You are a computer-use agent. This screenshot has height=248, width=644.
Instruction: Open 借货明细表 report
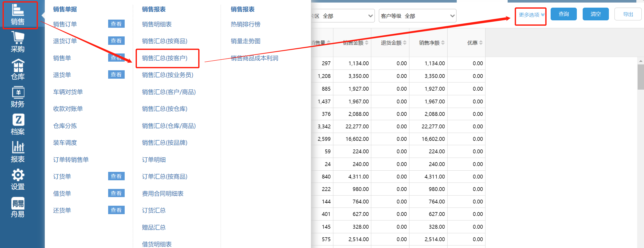coord(157,244)
